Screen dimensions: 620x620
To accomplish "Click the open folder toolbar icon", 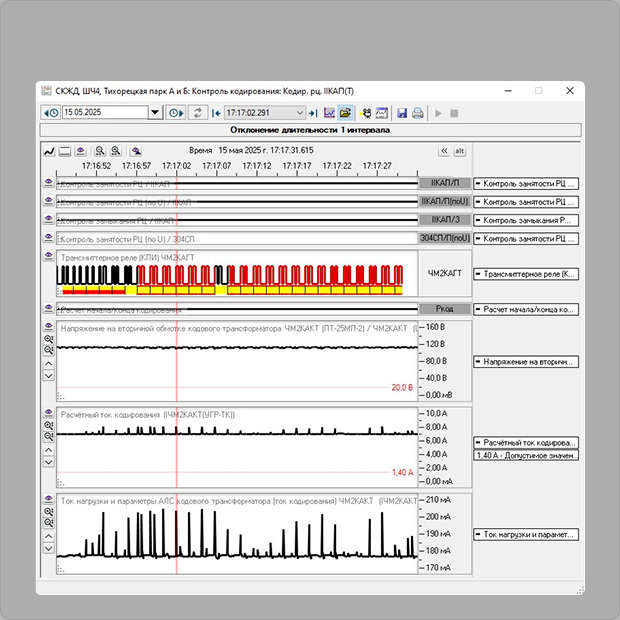I will [345, 113].
